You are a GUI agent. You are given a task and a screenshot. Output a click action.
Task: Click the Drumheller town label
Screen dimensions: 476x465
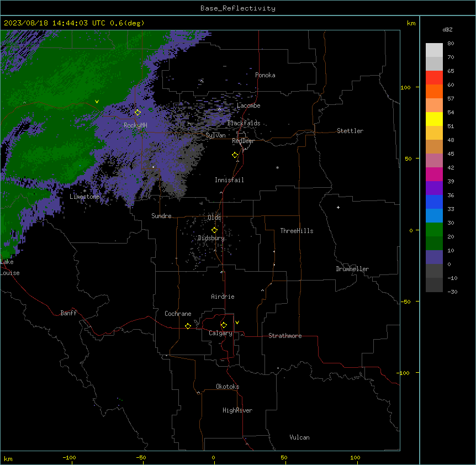352,269
